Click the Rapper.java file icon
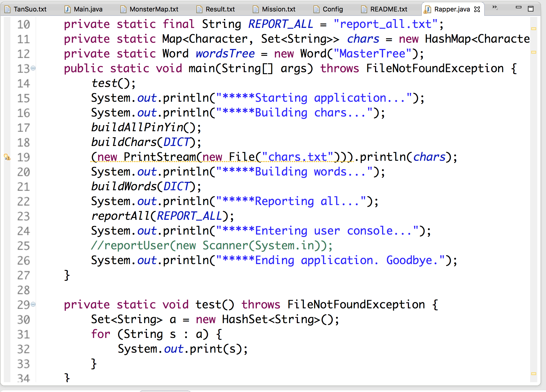 tap(427, 10)
